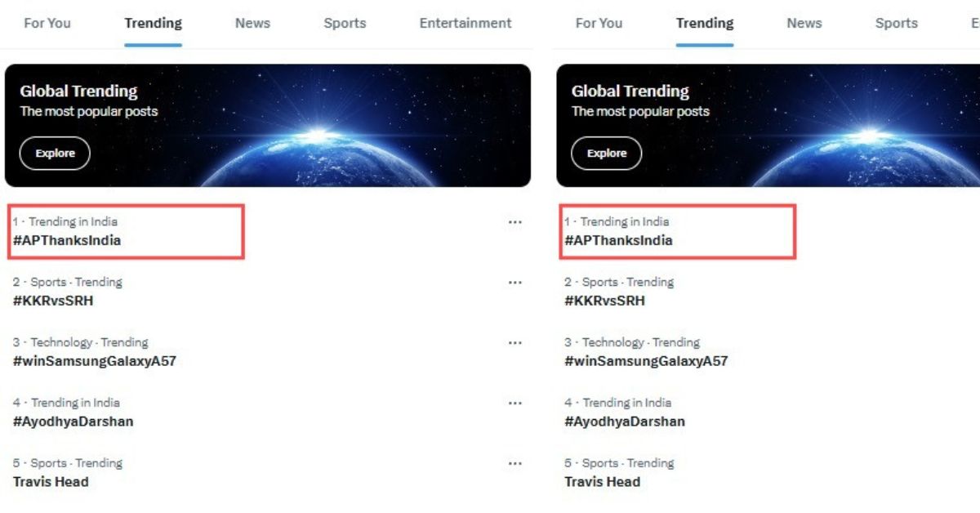This screenshot has height=513, width=980.
Task: Select Trending tab in the right panel
Action: click(705, 23)
